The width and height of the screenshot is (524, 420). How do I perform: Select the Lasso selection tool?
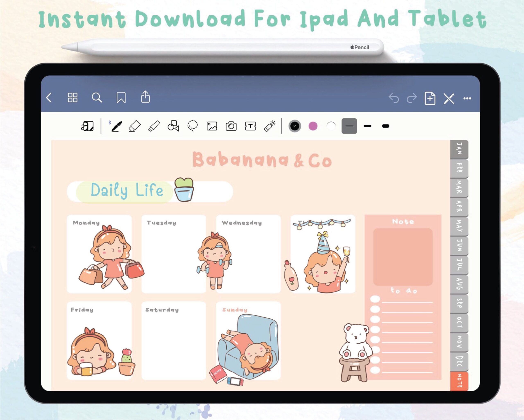pos(192,126)
